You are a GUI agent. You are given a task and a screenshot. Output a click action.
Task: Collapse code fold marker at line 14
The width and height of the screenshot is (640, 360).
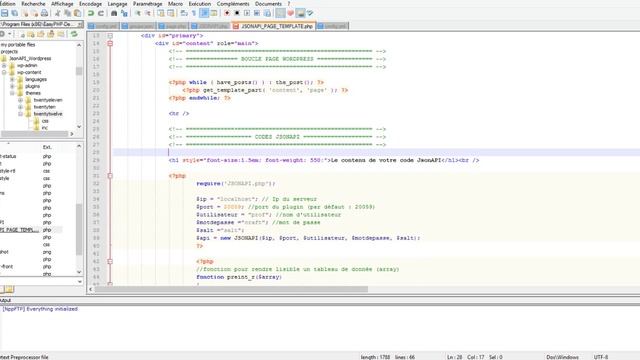click(110, 43)
